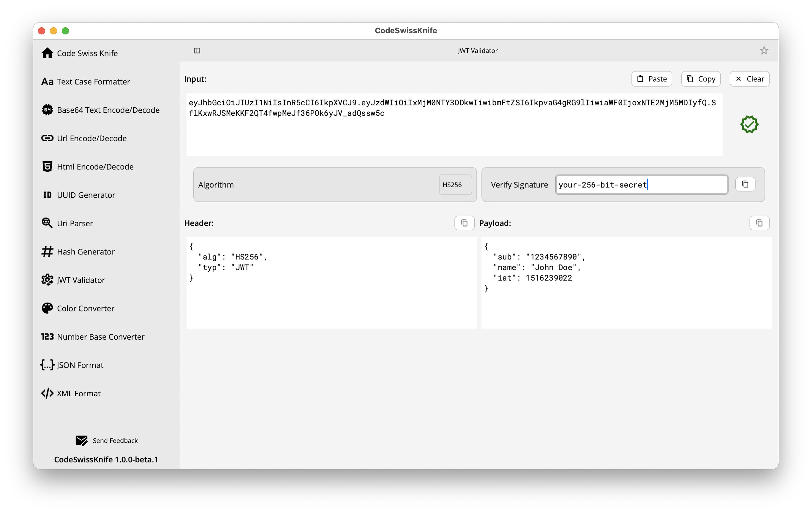The width and height of the screenshot is (812, 513).
Task: Mark JWT Validator as favorite with star
Action: coord(764,50)
